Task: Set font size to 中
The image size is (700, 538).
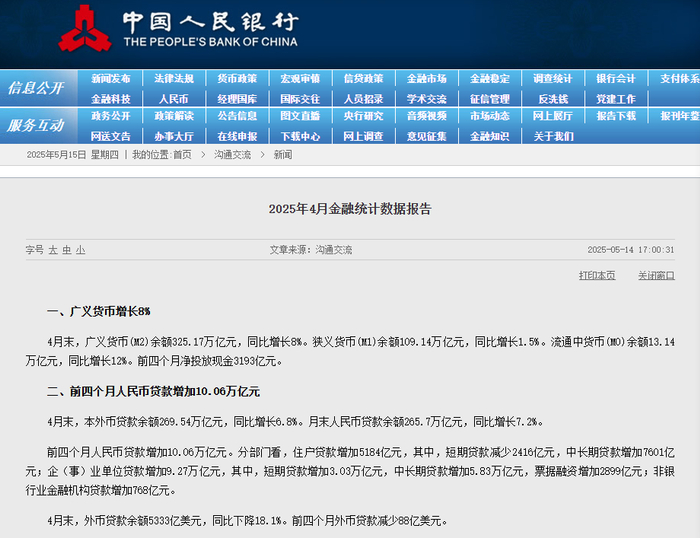Action: (x=67, y=250)
